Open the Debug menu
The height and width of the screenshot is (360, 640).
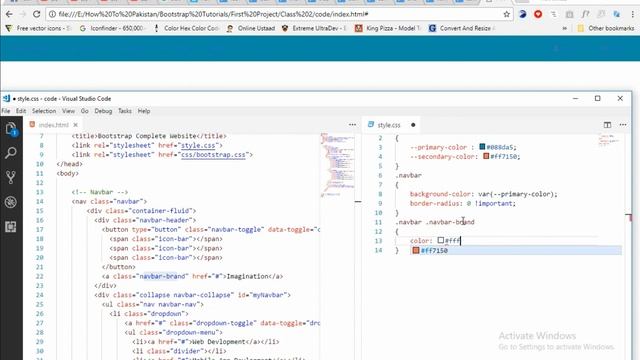103,111
